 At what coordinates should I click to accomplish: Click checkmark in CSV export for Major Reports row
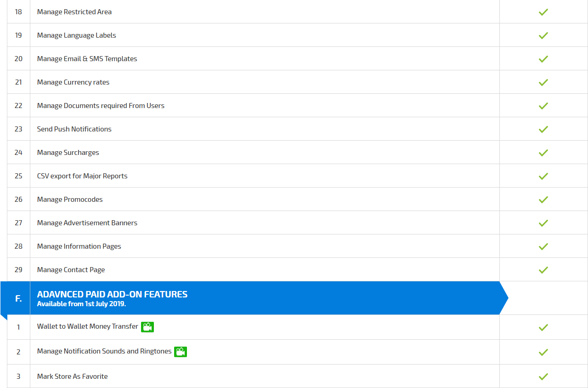coord(543,176)
